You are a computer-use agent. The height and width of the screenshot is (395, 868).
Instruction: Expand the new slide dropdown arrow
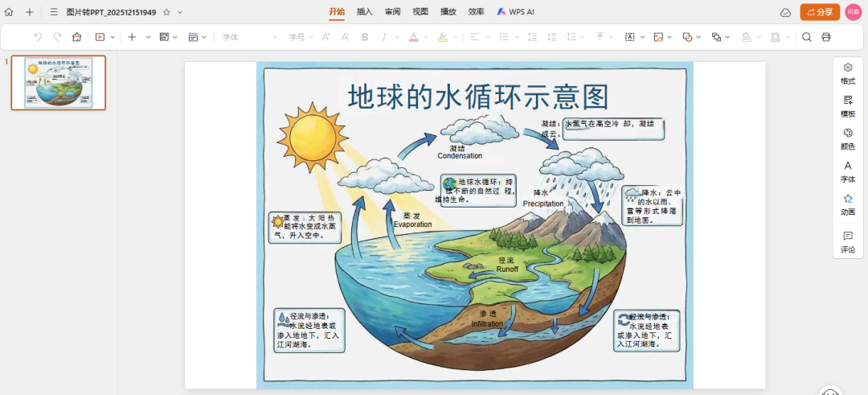(x=149, y=37)
